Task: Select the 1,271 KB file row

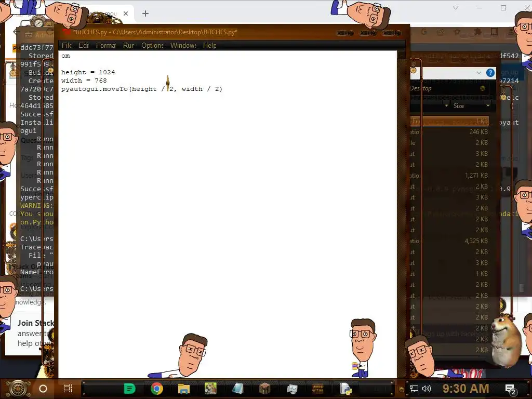Action: point(449,176)
